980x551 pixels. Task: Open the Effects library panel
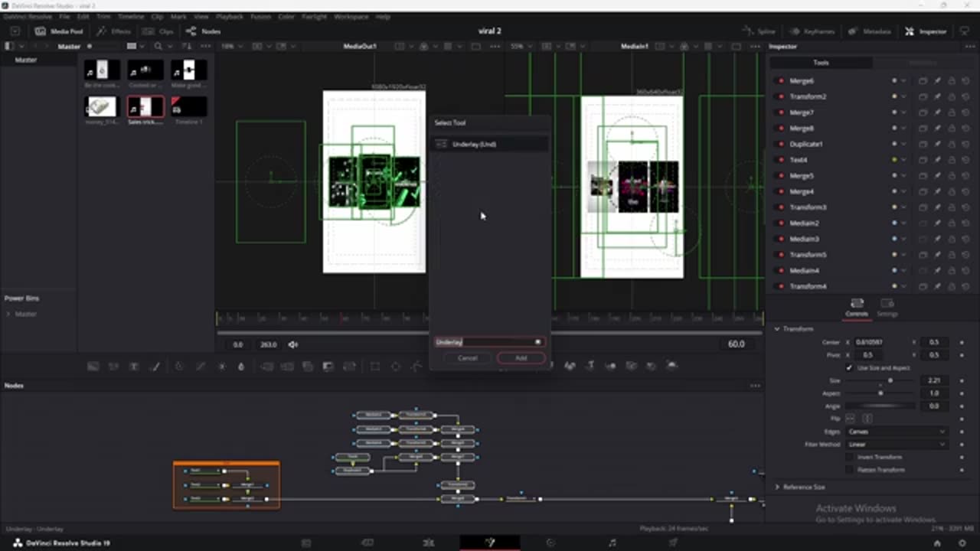[x=113, y=31]
